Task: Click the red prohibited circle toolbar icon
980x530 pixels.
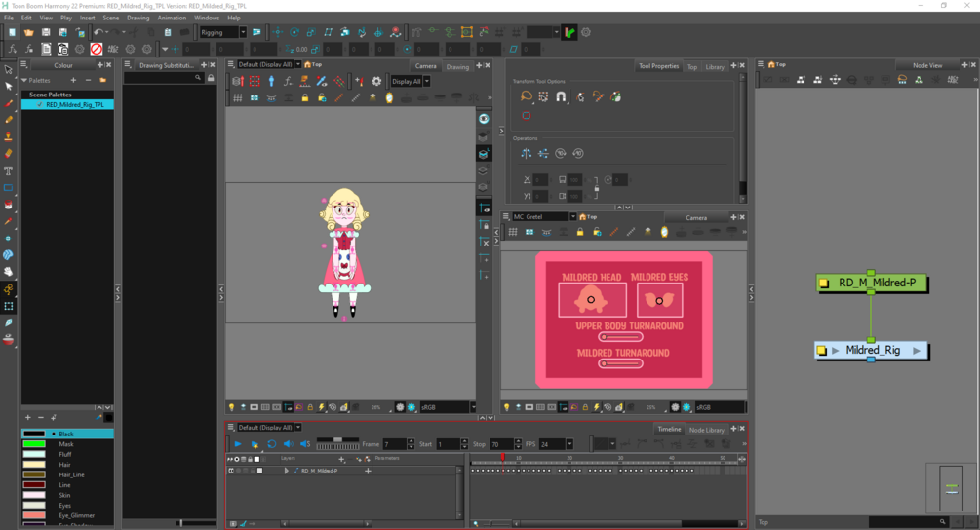Action: click(97, 49)
